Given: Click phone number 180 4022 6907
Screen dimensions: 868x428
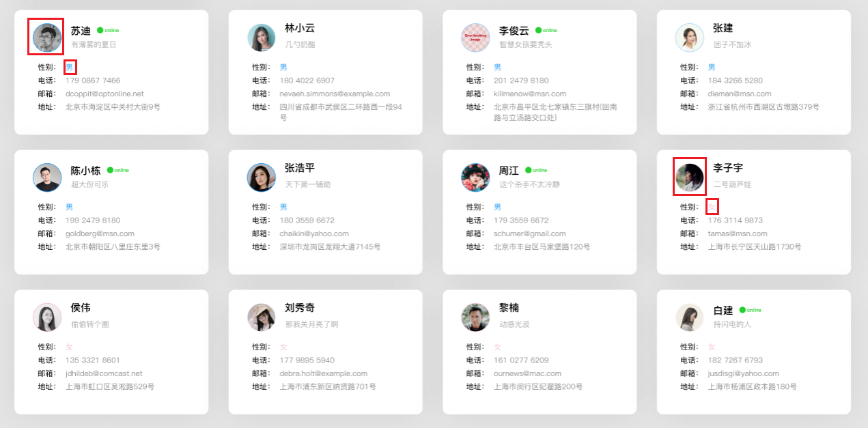Looking at the screenshot, I should tap(307, 81).
